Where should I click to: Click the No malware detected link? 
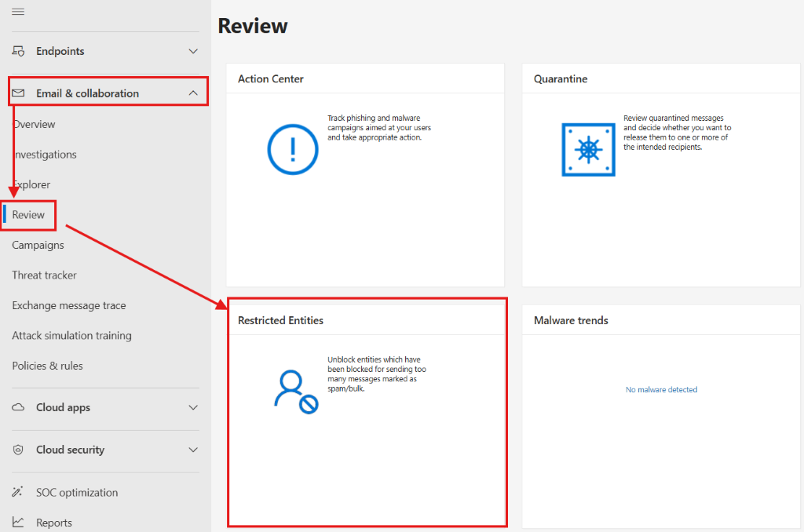(661, 389)
